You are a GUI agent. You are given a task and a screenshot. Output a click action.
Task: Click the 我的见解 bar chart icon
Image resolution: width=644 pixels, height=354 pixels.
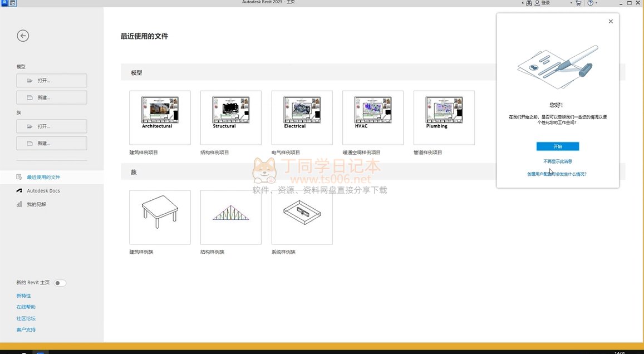[19, 204]
